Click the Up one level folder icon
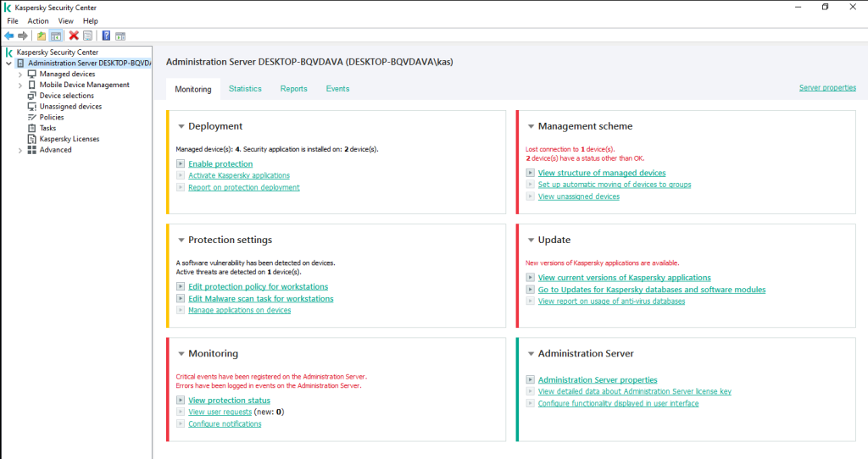This screenshot has height=459, width=868. pyautogui.click(x=42, y=36)
